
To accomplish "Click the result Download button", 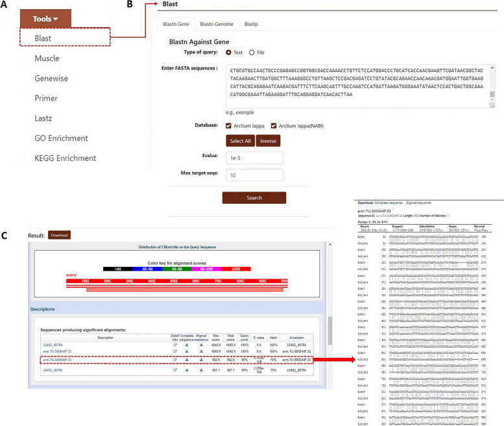I will (x=58, y=235).
